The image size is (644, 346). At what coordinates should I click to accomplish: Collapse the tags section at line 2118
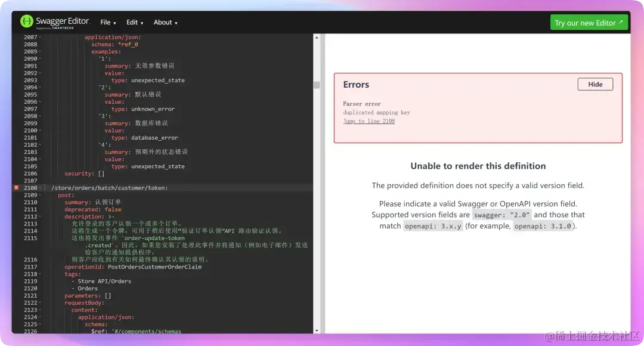point(40,273)
